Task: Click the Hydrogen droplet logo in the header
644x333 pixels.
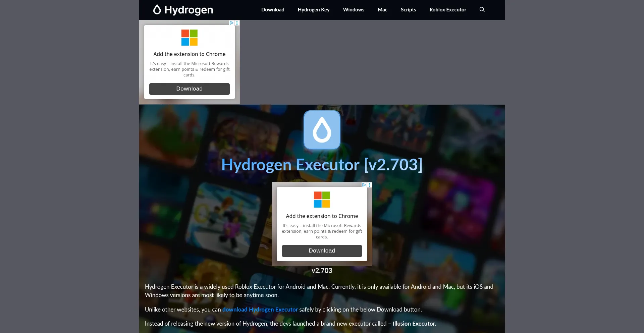Action: coord(157,10)
